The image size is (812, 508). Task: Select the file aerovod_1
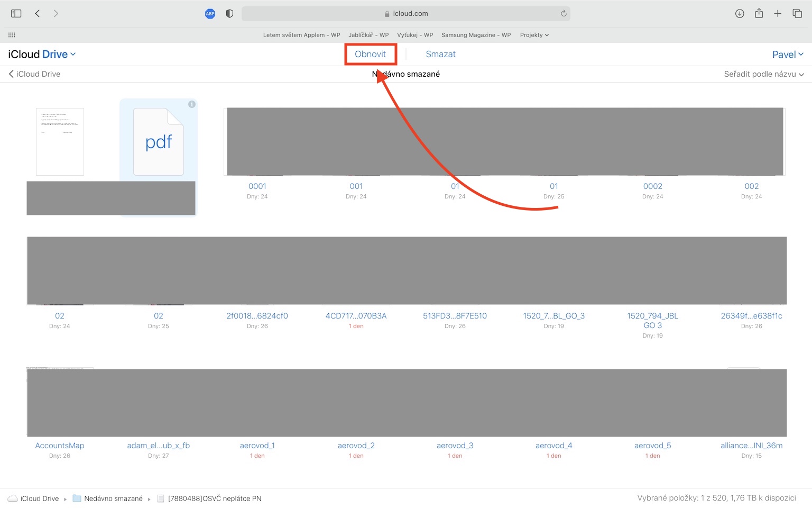pos(257,446)
